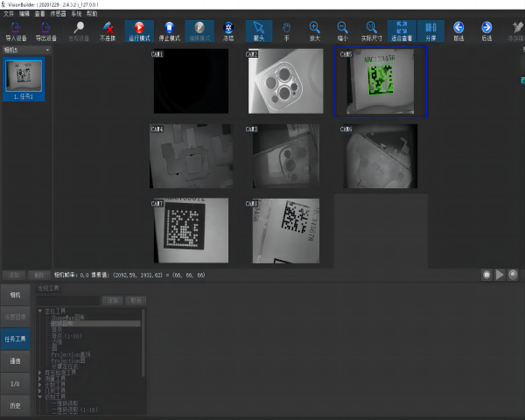Viewport: 525px width, 420px height.
Task: Open the 历史 side tab
Action: pyautogui.click(x=15, y=406)
